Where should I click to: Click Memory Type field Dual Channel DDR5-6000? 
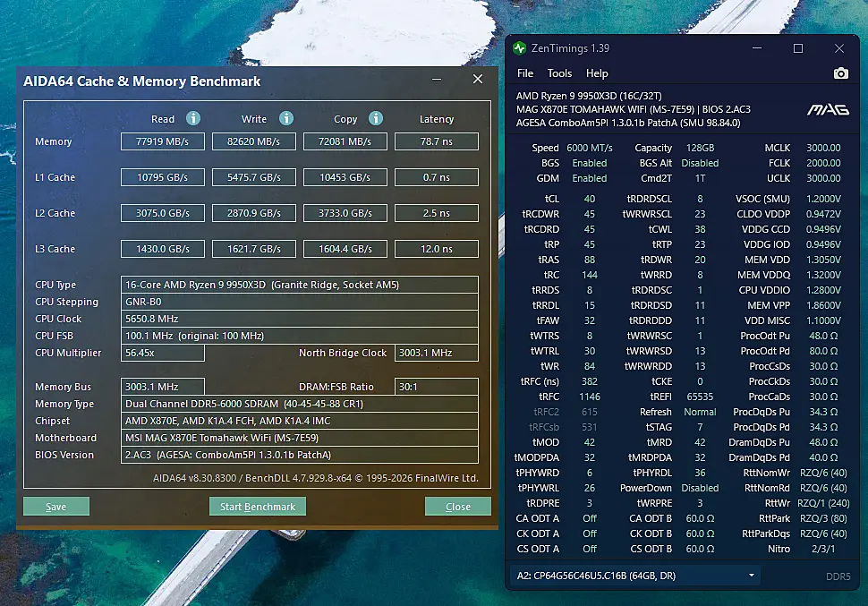300,404
